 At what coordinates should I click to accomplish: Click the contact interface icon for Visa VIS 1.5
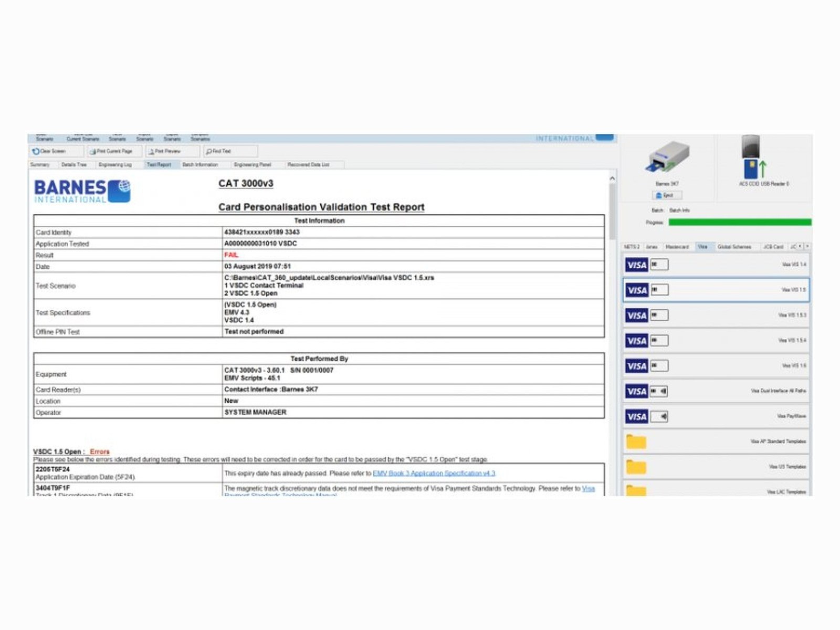pyautogui.click(x=659, y=290)
